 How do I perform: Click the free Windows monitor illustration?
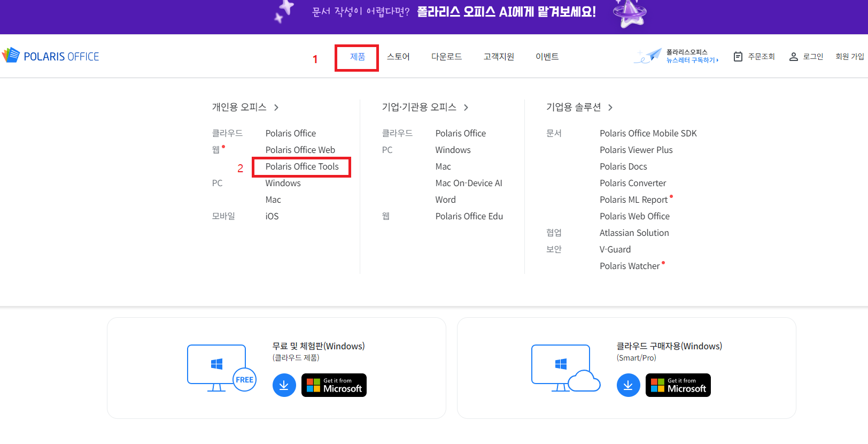(x=221, y=368)
